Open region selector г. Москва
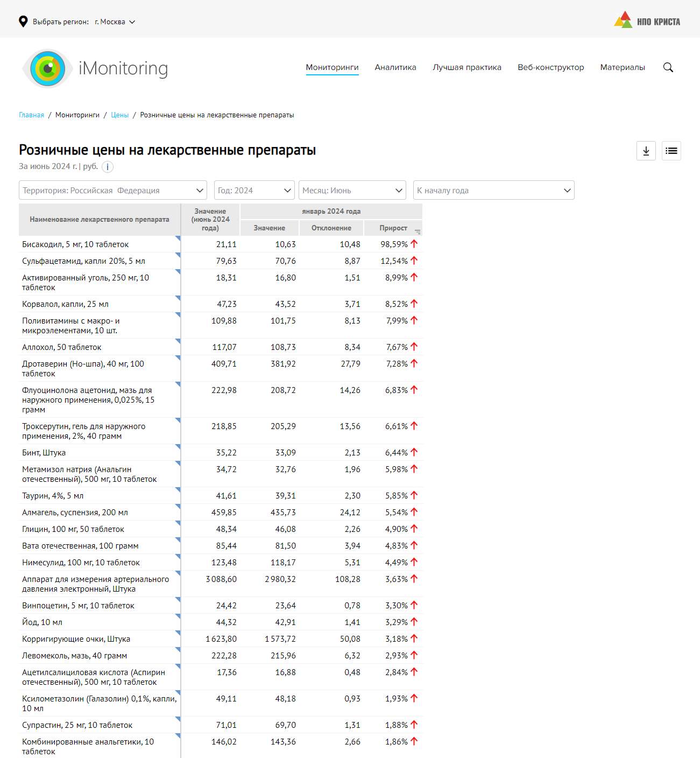The width and height of the screenshot is (700, 758). click(x=115, y=22)
